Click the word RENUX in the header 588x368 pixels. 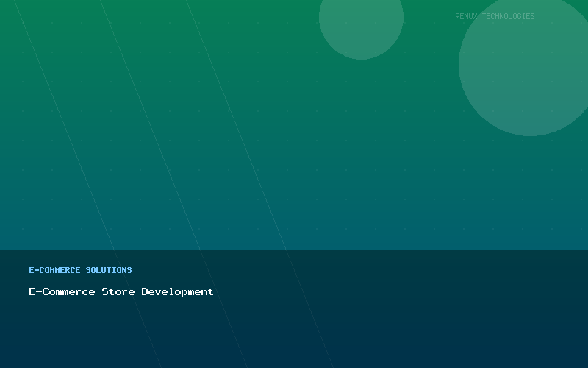point(467,16)
